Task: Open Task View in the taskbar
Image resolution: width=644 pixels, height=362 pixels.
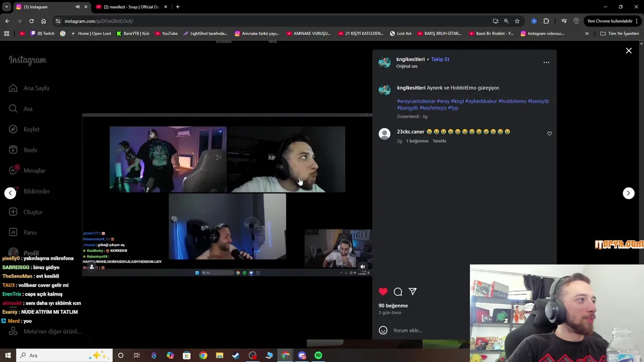Action: 137,355
